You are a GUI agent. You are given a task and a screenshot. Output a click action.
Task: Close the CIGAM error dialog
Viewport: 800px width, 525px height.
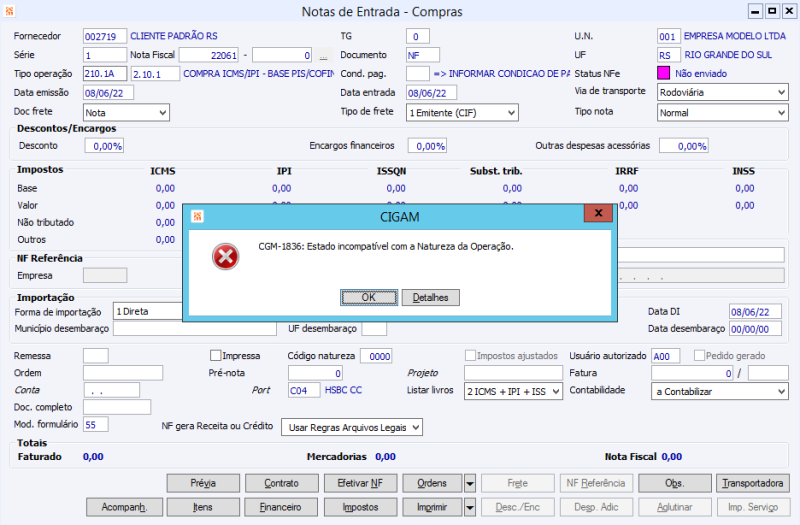tap(598, 213)
